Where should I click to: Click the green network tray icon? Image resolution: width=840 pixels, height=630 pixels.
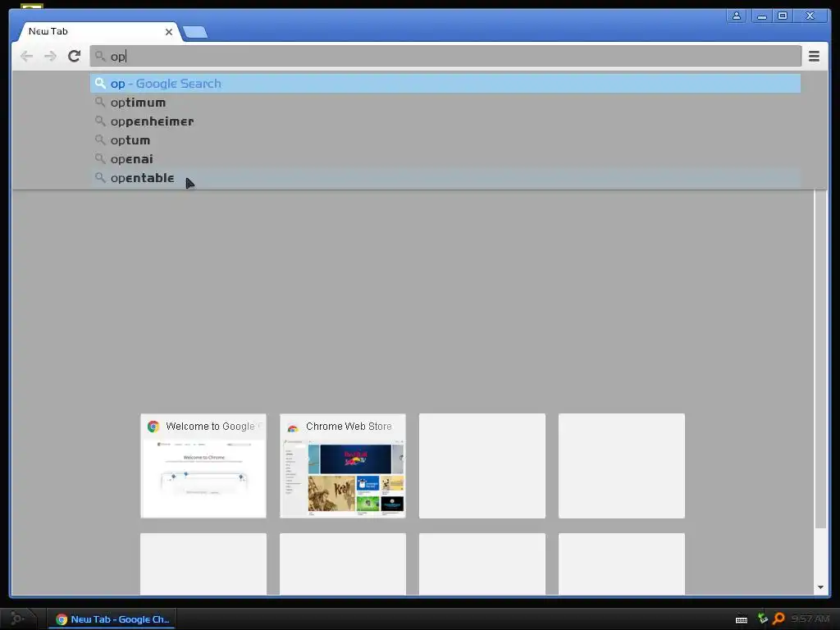pos(762,619)
